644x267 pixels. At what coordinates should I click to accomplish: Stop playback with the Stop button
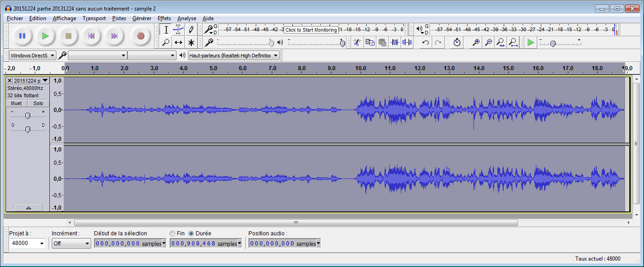(x=68, y=36)
